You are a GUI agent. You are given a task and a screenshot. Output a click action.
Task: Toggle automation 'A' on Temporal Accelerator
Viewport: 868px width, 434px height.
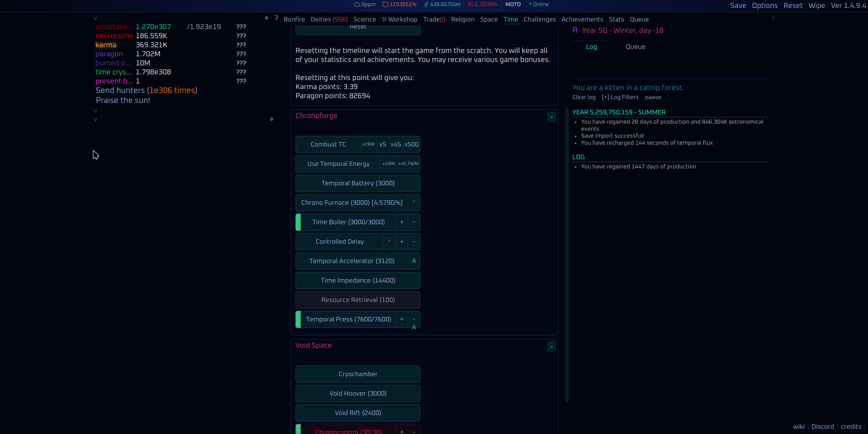coord(414,261)
